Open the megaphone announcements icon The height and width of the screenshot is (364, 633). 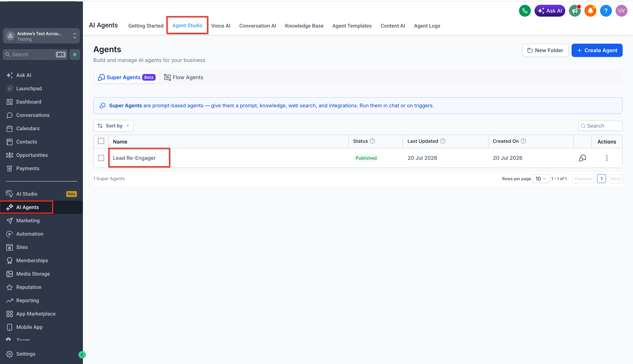575,11
